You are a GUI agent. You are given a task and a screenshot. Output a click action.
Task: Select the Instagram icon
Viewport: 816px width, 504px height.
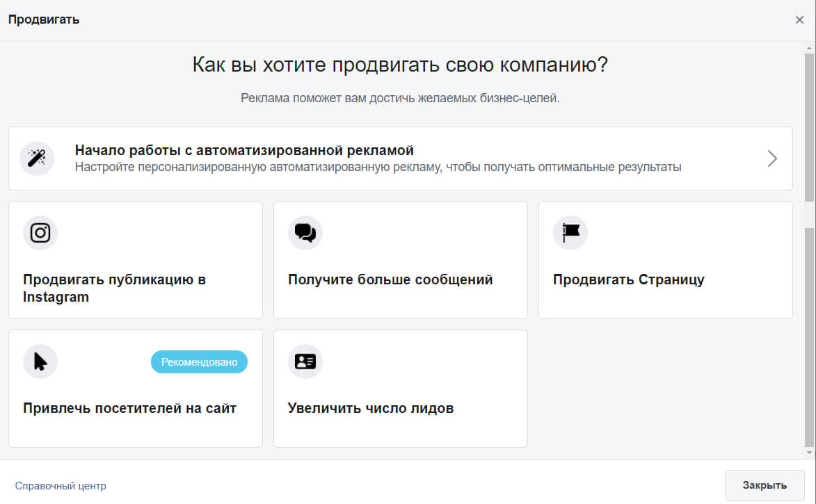click(x=40, y=233)
